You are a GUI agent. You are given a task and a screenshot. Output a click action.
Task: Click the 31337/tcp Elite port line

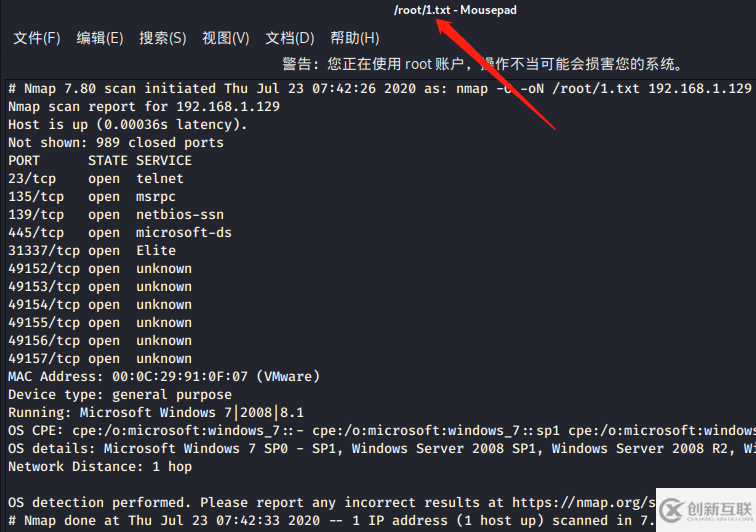click(x=92, y=250)
